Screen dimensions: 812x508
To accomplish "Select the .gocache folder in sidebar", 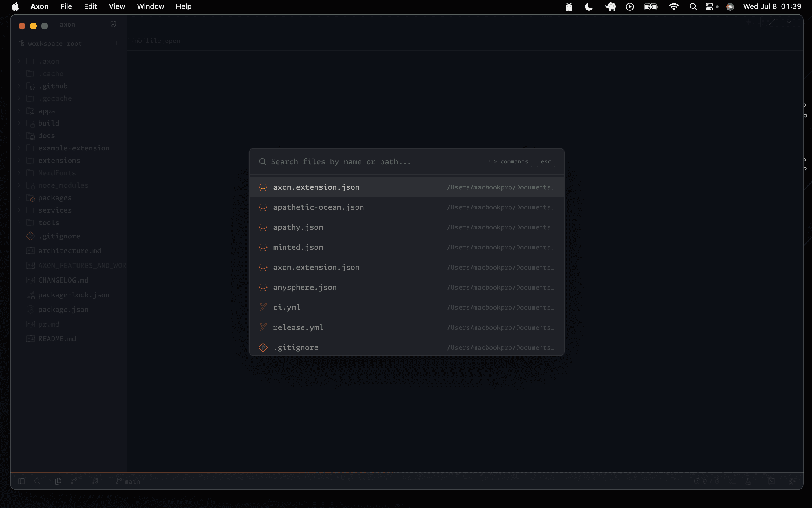I will (x=69, y=98).
